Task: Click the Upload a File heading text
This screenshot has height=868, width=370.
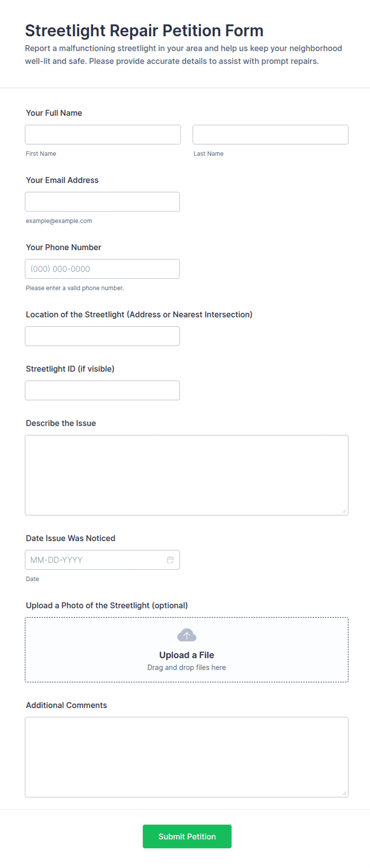Action: click(187, 655)
